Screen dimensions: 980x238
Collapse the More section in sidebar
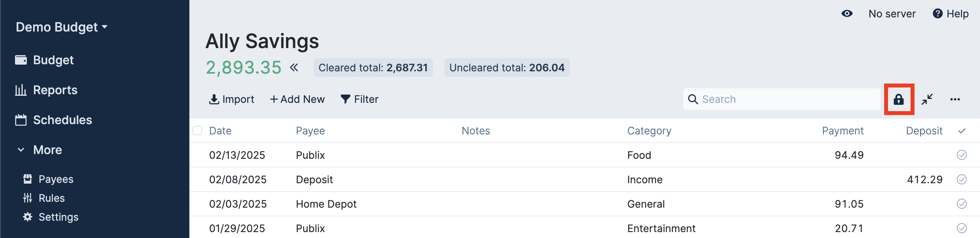click(21, 150)
